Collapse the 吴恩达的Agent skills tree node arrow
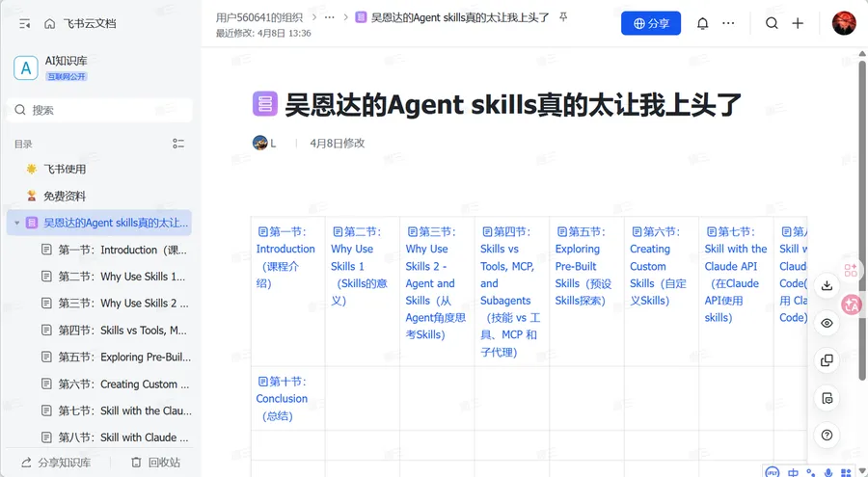The width and height of the screenshot is (868, 477). coord(16,223)
